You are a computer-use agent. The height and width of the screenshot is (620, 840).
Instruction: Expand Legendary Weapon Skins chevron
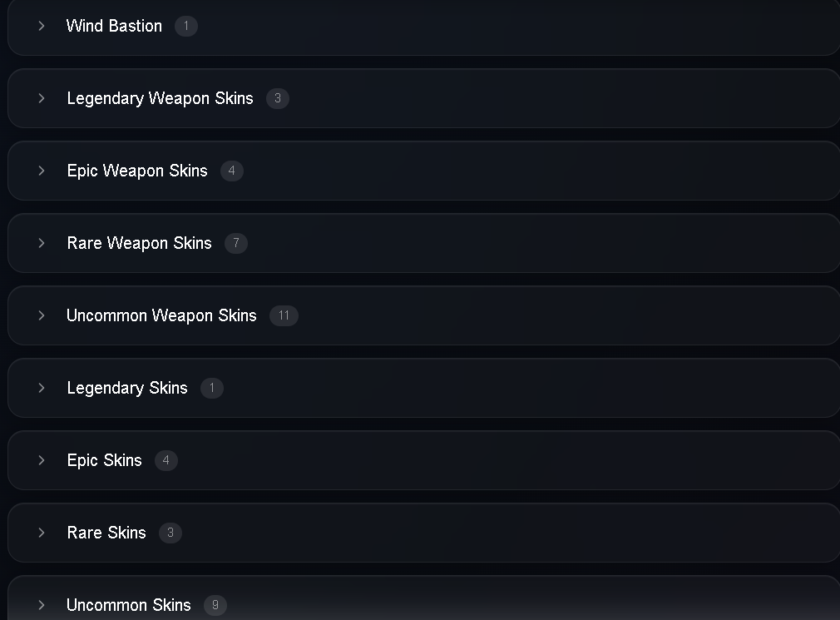click(42, 98)
